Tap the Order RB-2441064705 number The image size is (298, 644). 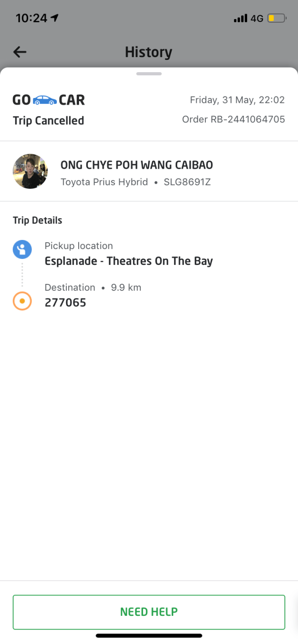[x=233, y=119]
